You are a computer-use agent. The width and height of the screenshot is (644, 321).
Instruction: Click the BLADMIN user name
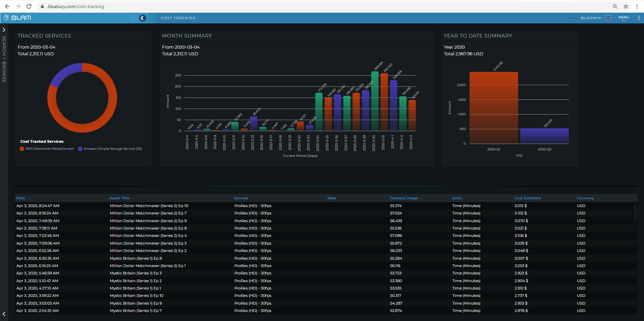coord(591,18)
